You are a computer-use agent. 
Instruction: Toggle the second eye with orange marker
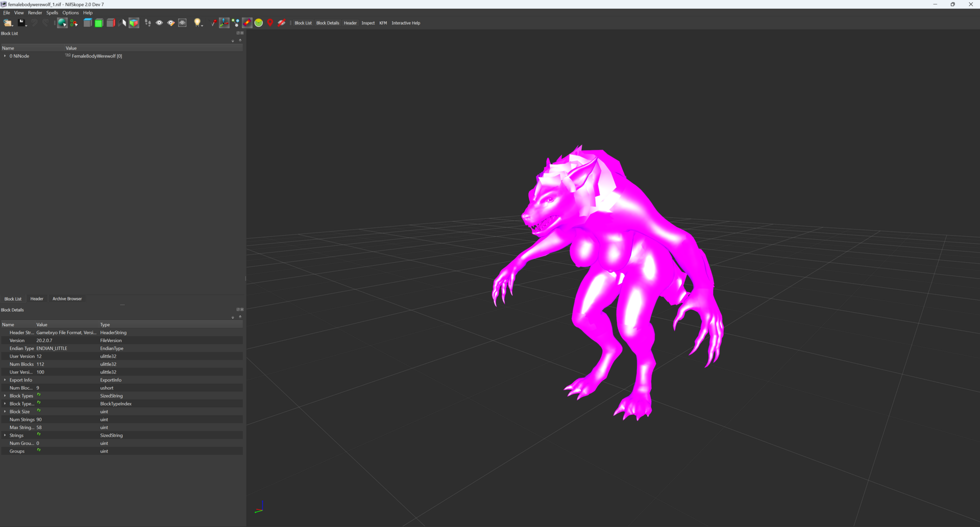171,23
